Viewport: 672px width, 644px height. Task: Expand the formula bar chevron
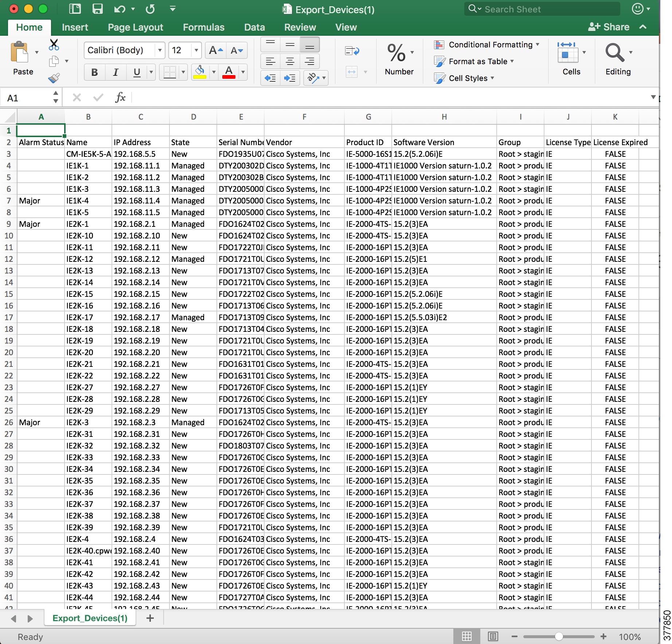pyautogui.click(x=653, y=97)
